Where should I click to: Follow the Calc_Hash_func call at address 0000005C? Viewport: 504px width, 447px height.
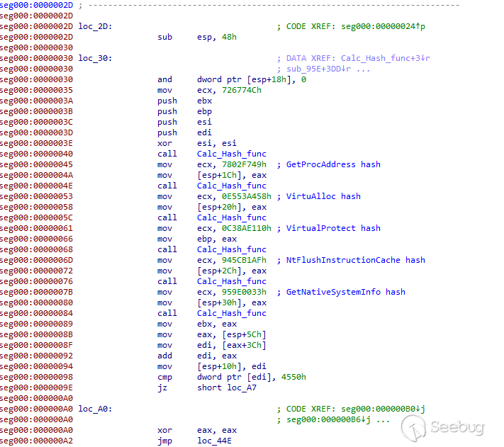tap(231, 217)
